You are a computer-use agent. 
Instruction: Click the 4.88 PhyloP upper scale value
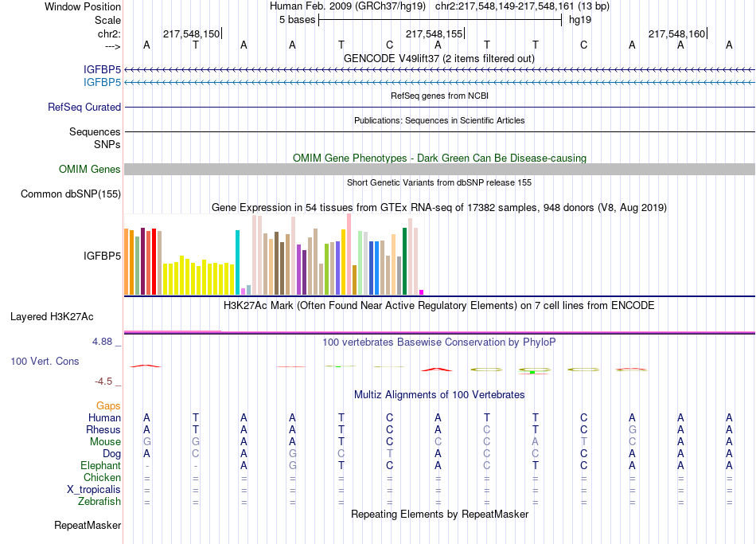coord(102,342)
